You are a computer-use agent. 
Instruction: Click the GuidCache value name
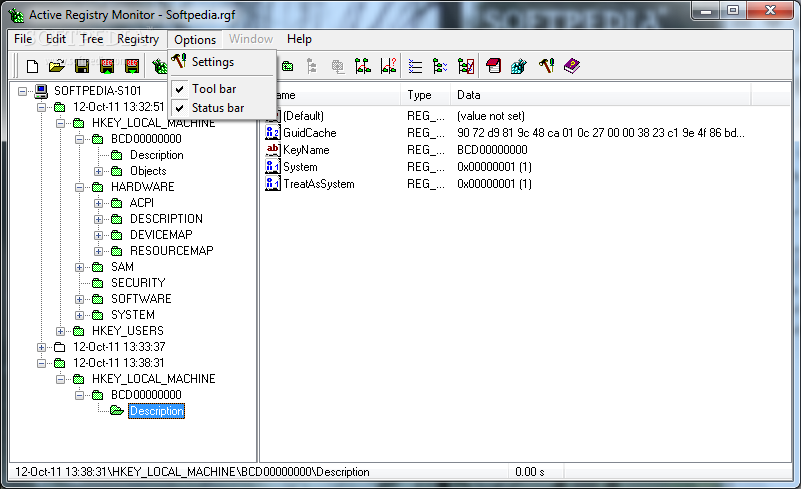click(x=310, y=133)
